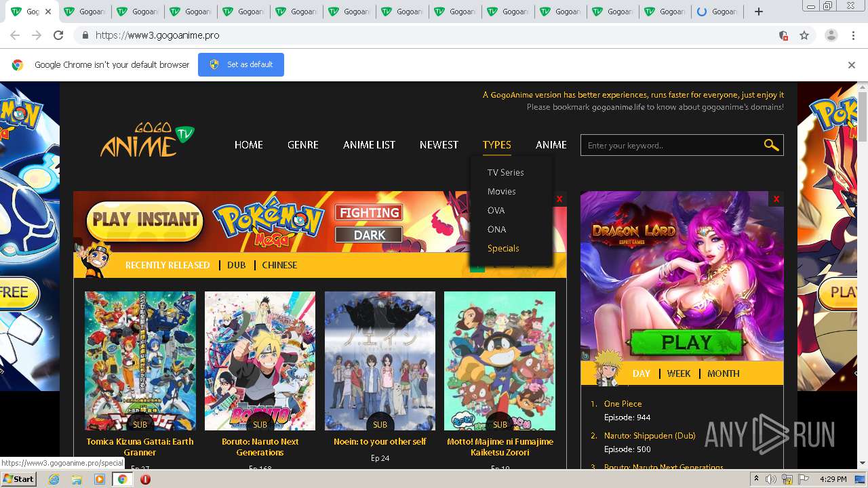The width and height of the screenshot is (868, 488).
Task: Open the Chrome profile avatar menu
Action: click(831, 35)
